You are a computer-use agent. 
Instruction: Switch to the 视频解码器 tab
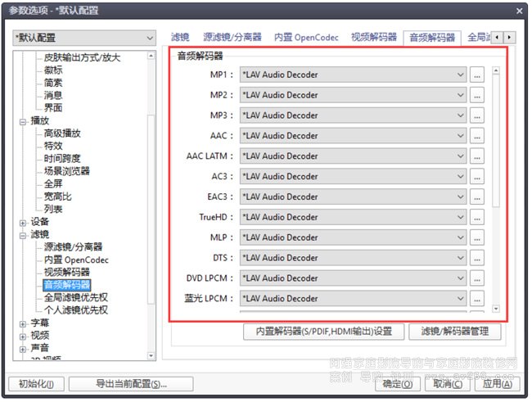(374, 38)
